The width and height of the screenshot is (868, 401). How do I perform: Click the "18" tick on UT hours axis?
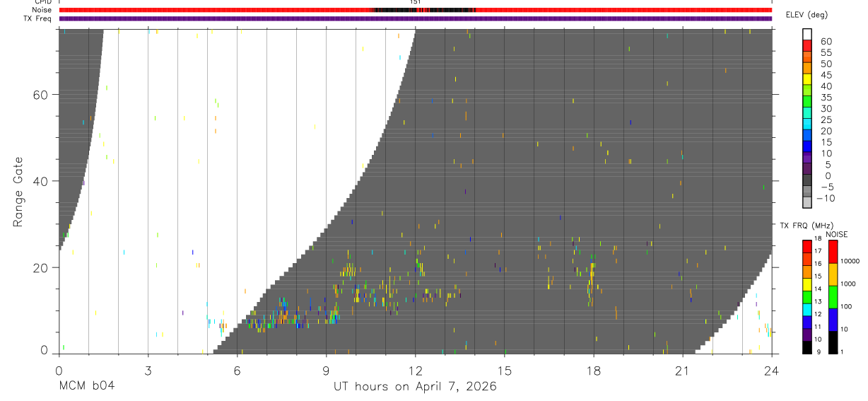coord(593,370)
